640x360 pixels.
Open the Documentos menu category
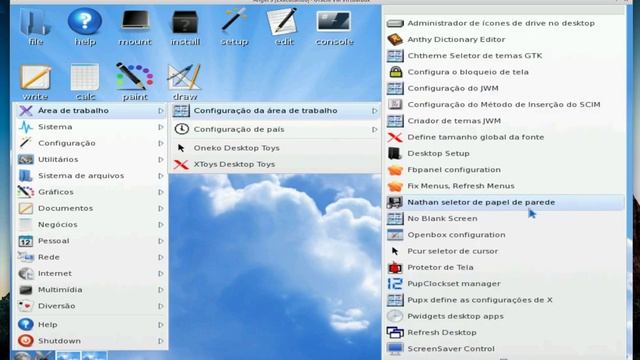91,208
